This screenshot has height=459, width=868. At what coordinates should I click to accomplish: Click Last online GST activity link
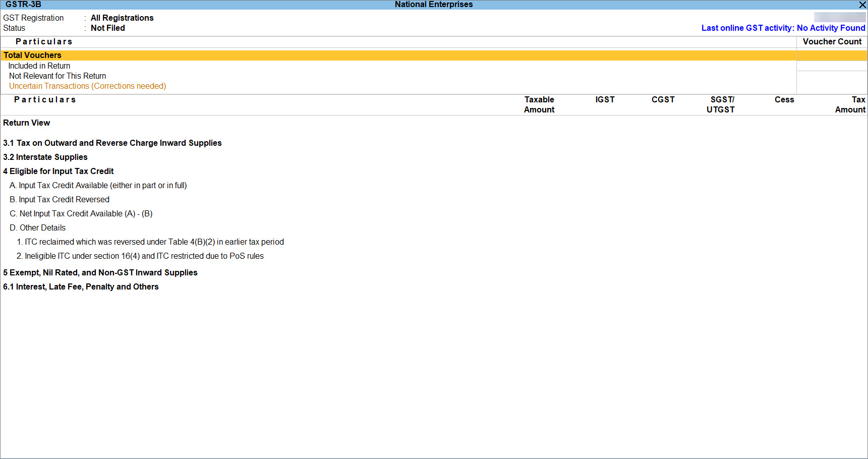tap(783, 28)
